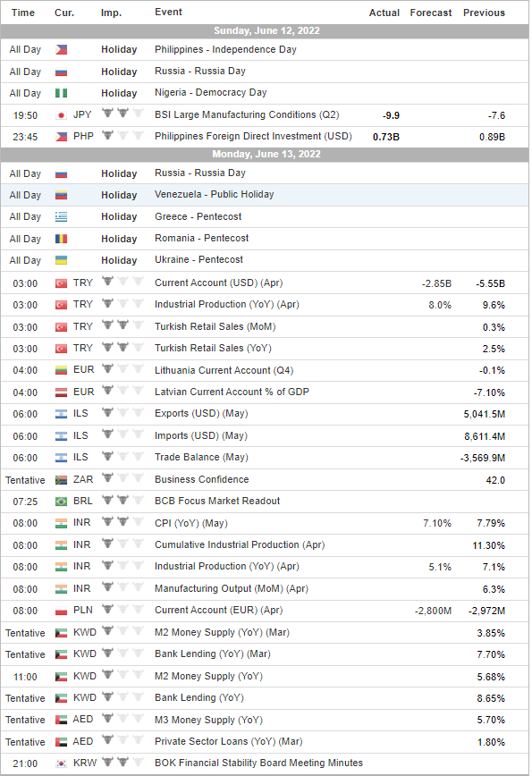Open the Cumulative Industrial Production (Apr) event

tap(240, 544)
